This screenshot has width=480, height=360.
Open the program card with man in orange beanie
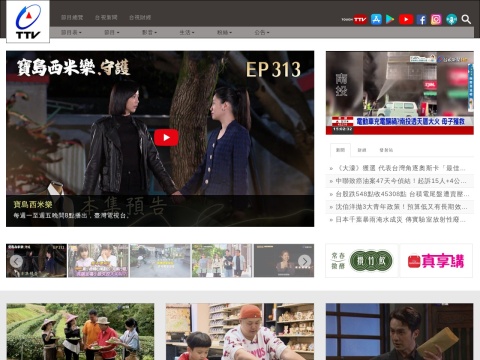click(240, 331)
